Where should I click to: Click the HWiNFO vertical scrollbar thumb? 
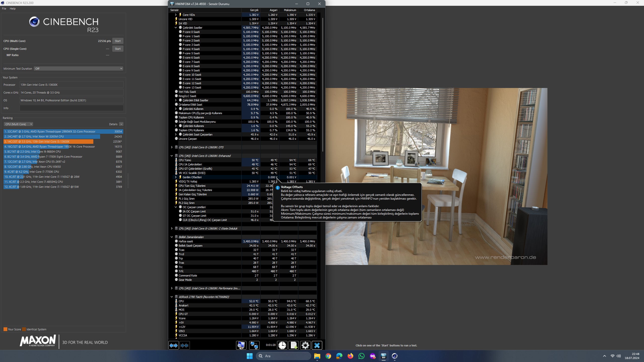tap(323, 84)
